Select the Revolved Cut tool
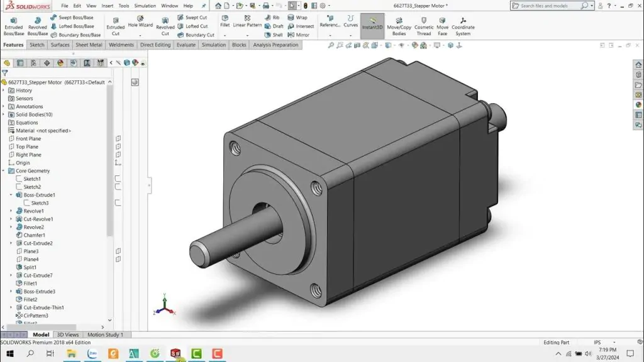644x362 pixels. tap(165, 26)
